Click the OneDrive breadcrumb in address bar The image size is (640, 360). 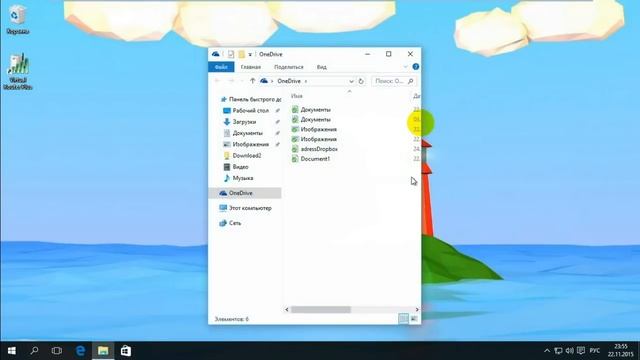tap(289, 81)
